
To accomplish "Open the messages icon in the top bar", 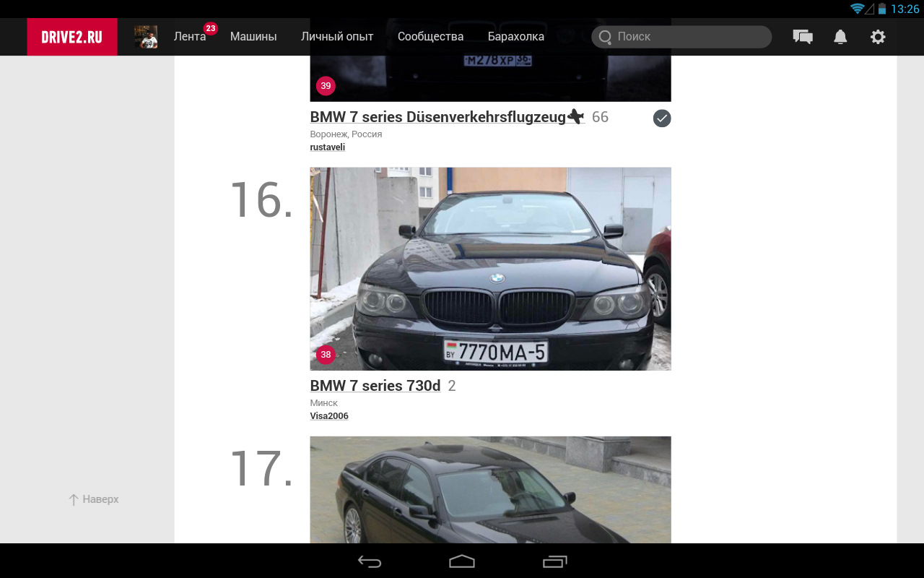I will tap(803, 36).
